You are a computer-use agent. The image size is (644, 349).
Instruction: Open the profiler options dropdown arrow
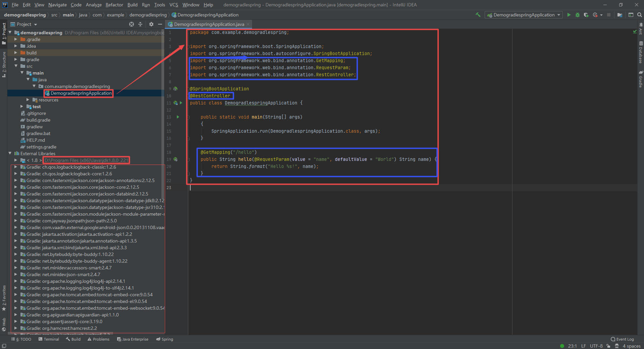click(x=601, y=15)
